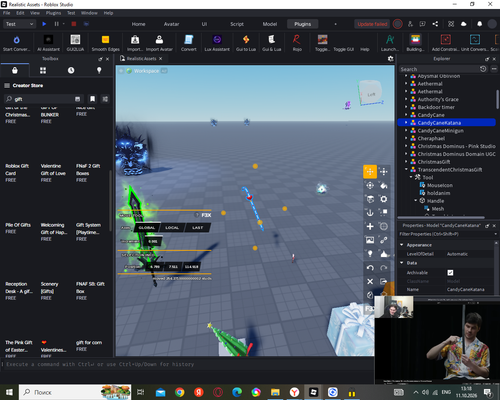Image resolution: width=500 pixels, height=400 pixels.
Task: Open Google Chrome from the taskbar
Action: point(180,392)
